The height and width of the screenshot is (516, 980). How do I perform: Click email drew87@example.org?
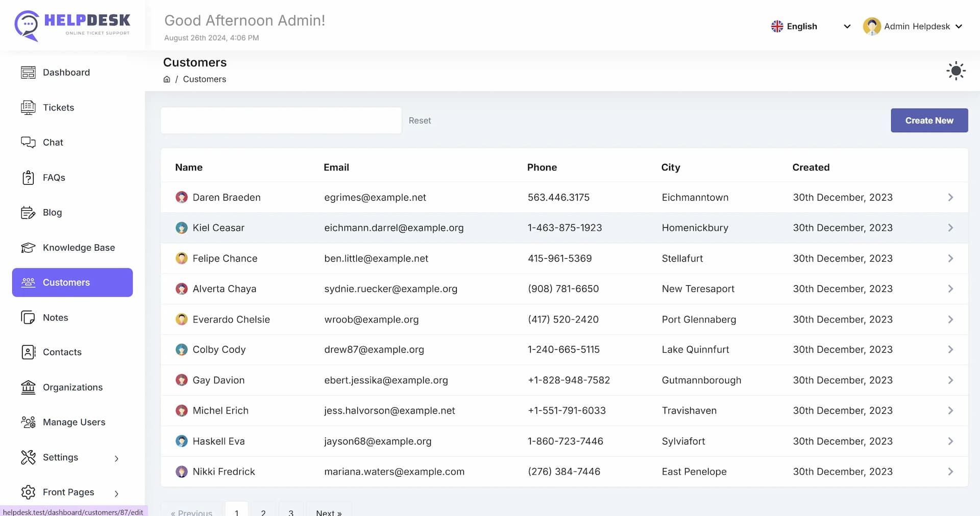pyautogui.click(x=374, y=350)
